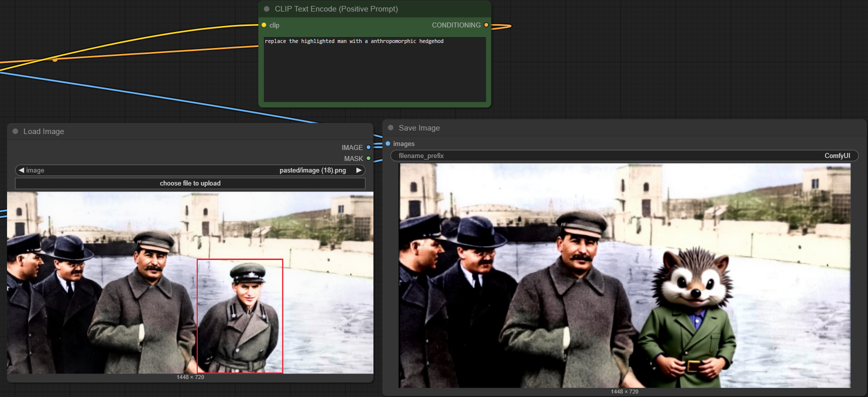Click the images input label on Save Image
Image resolution: width=868 pixels, height=397 pixels.
[x=403, y=144]
